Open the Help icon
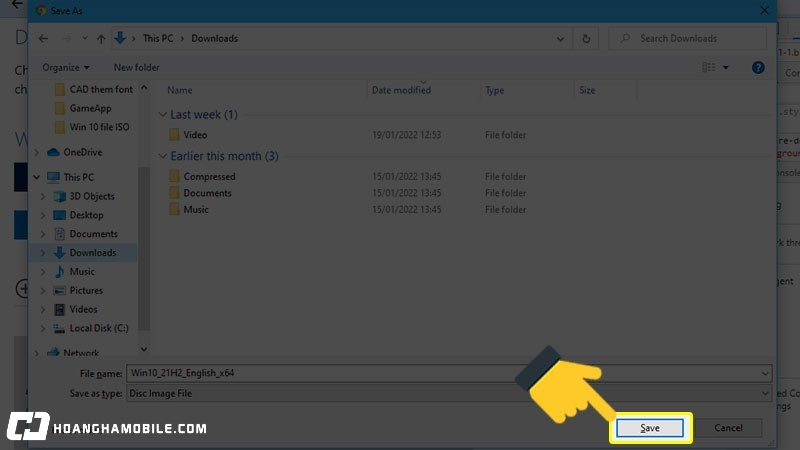This screenshot has height=450, width=800. tap(758, 67)
